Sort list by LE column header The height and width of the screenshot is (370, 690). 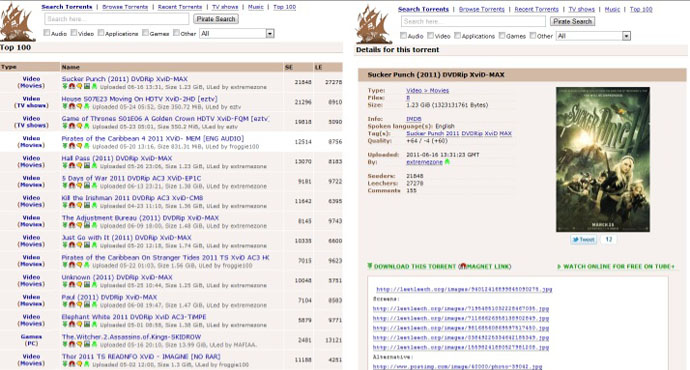319,67
